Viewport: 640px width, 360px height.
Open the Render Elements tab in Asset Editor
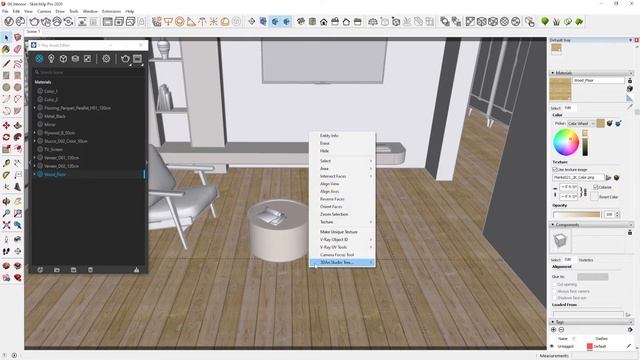click(x=75, y=59)
